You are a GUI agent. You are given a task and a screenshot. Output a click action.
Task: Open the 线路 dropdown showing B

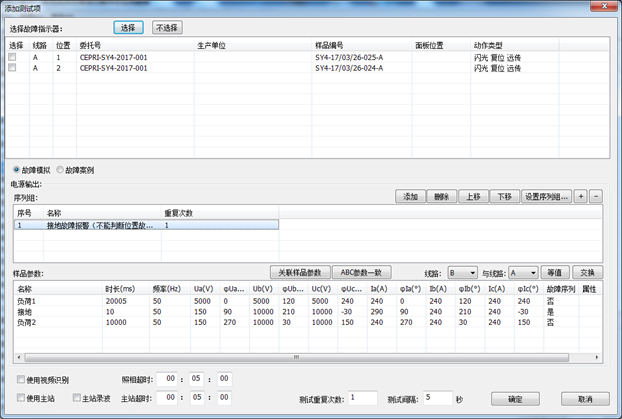pos(461,273)
